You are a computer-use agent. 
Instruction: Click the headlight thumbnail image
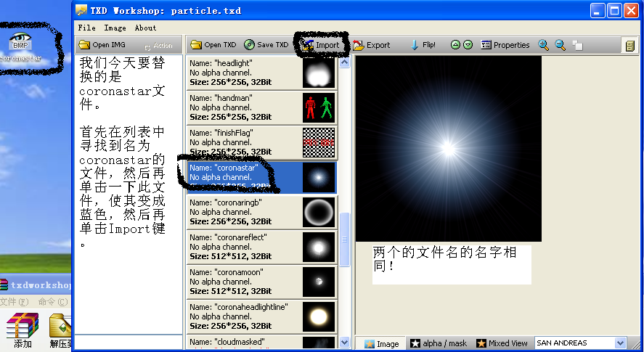point(319,73)
